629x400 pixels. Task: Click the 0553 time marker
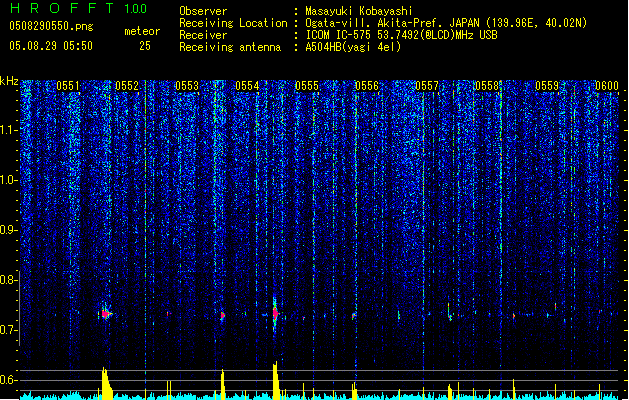[187, 85]
